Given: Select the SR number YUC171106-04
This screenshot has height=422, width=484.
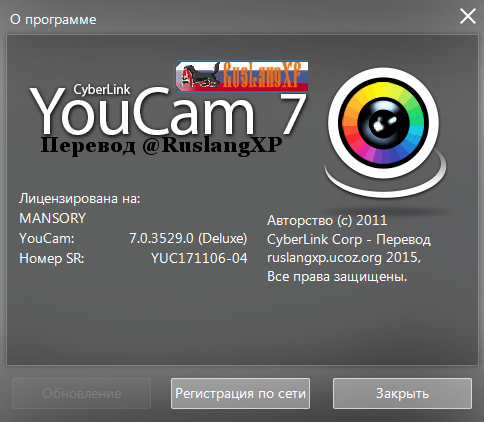Looking at the screenshot, I should 199,258.
